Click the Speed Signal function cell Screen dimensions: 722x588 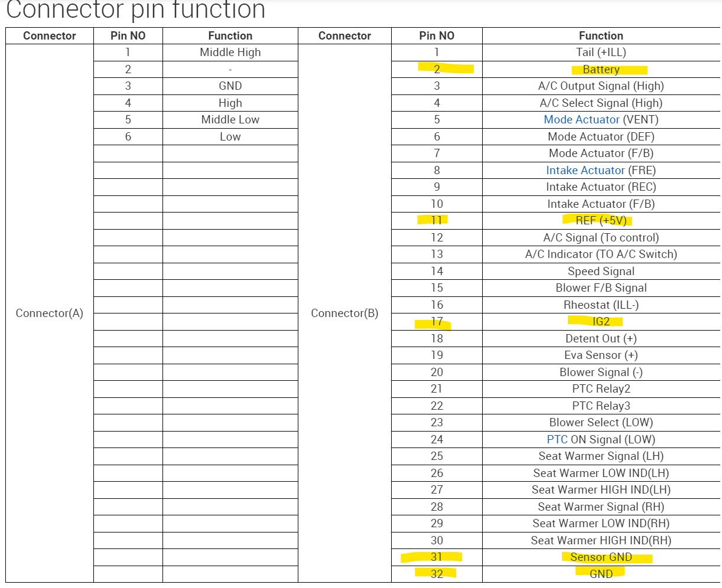601,272
